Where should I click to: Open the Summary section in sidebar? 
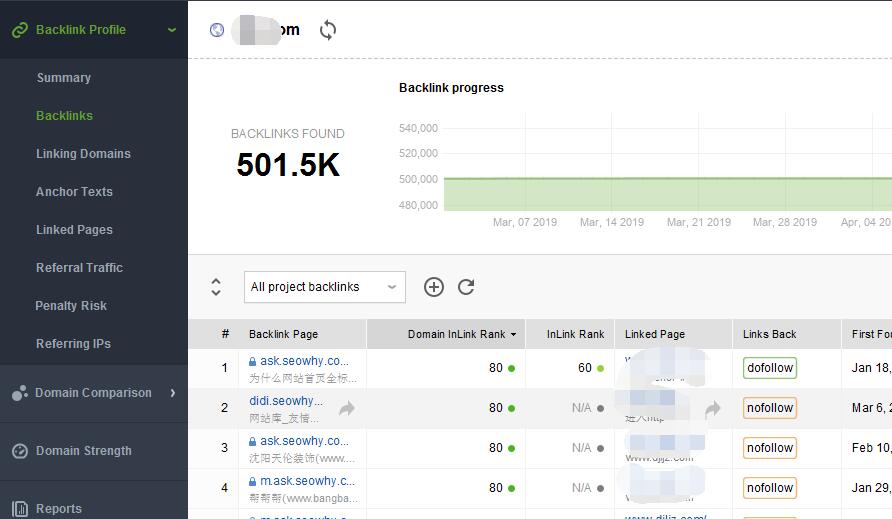[64, 78]
